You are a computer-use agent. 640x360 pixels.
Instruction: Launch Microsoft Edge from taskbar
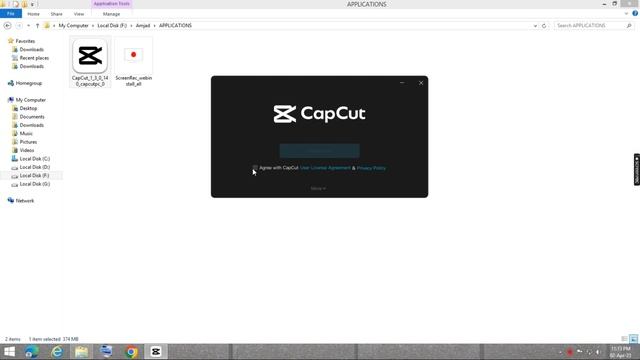(x=32, y=352)
